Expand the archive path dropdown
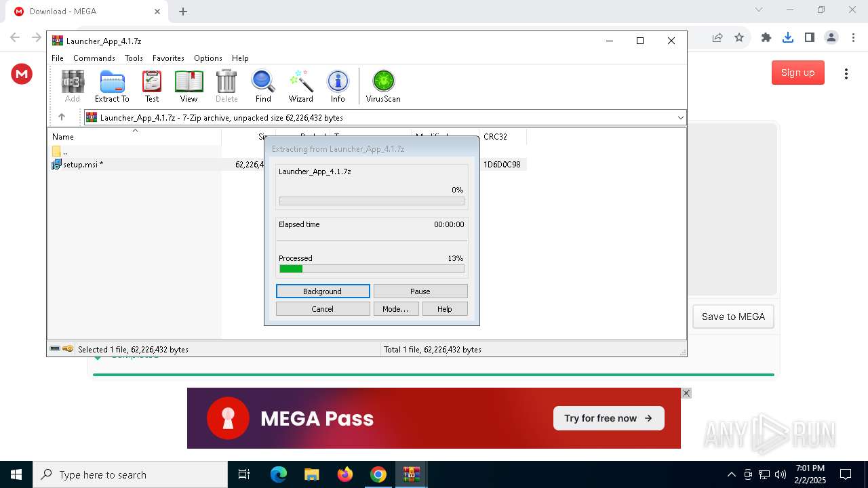The width and height of the screenshot is (868, 488). 680,118
